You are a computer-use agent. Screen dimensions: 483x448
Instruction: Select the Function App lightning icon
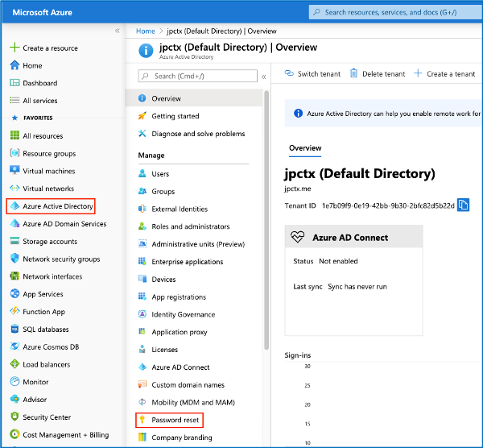pyautogui.click(x=14, y=312)
